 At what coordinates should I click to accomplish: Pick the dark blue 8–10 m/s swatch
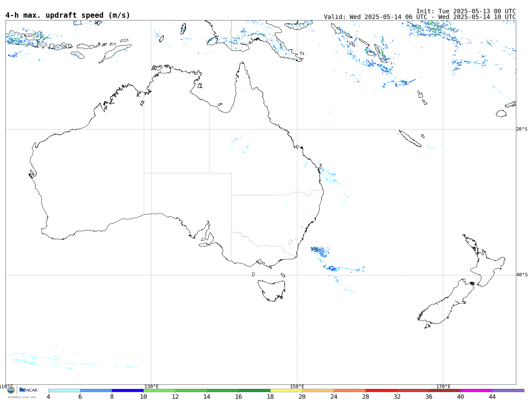coord(128,391)
